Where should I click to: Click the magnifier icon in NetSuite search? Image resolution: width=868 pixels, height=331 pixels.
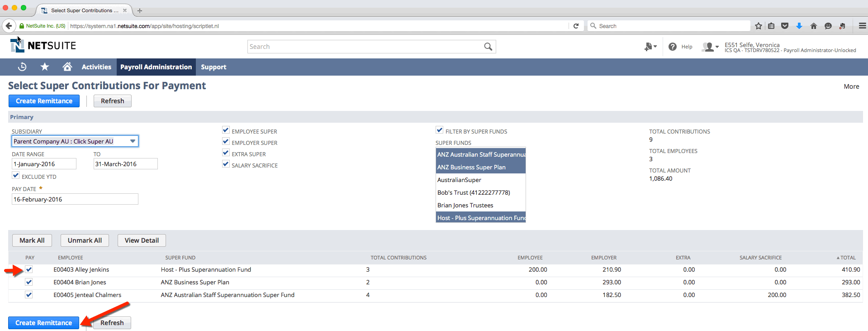point(488,47)
